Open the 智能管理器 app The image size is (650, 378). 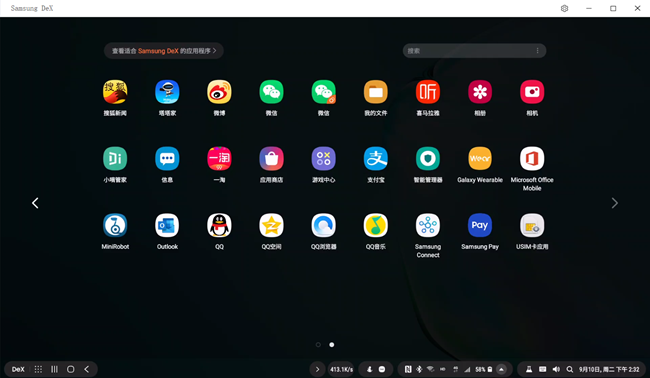pos(428,159)
